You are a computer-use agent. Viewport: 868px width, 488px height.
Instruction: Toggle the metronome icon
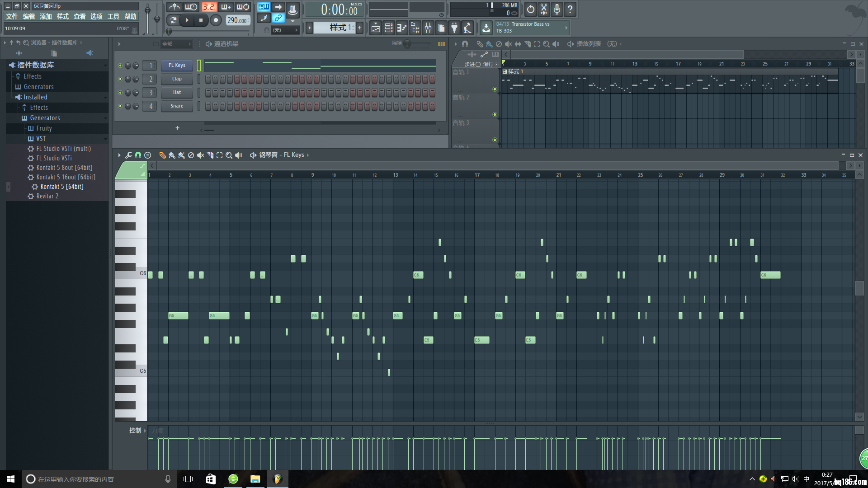click(x=175, y=7)
